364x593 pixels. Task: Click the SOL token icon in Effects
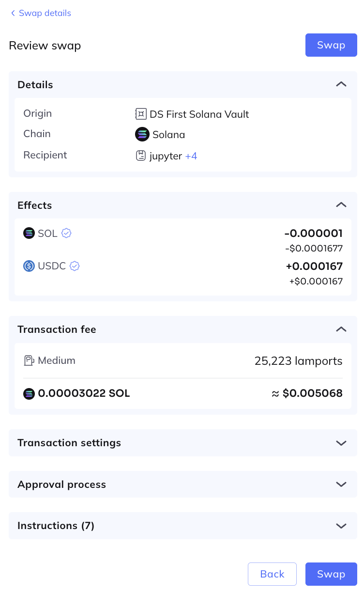(x=29, y=234)
